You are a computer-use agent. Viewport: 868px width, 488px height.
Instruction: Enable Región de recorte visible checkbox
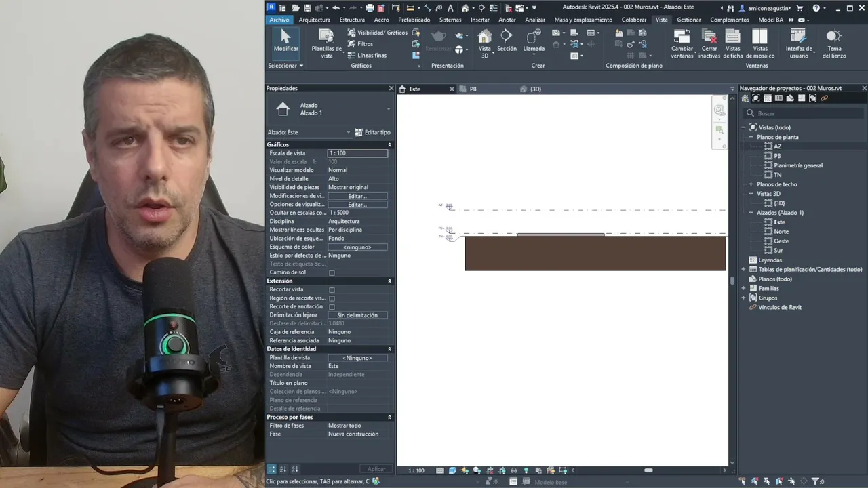332,298
